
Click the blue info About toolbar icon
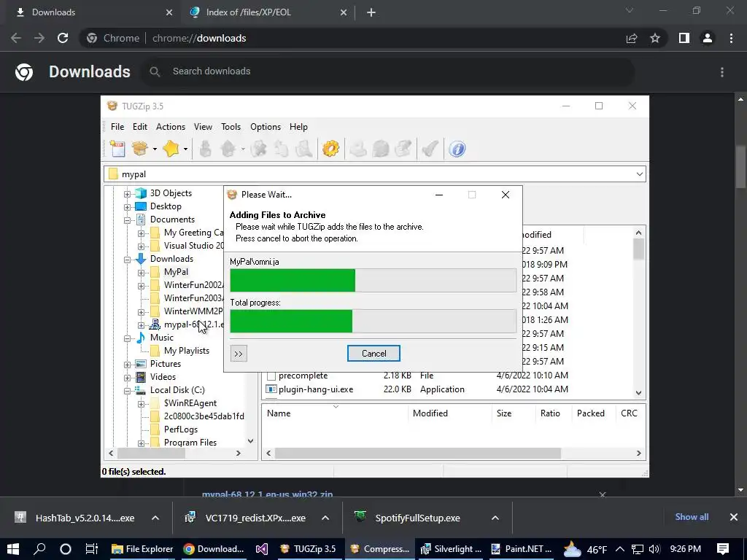457,149
